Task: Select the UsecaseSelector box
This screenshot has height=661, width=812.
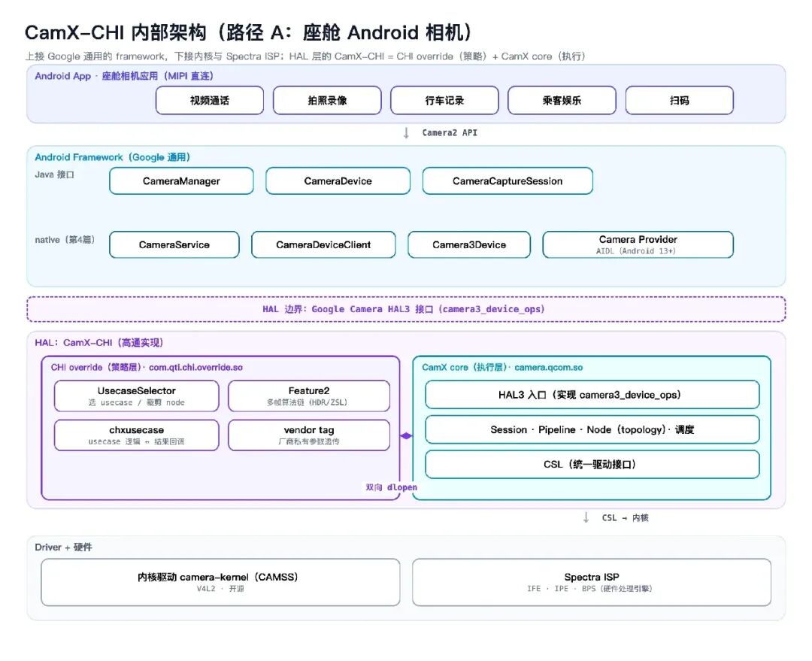Action: pos(137,396)
